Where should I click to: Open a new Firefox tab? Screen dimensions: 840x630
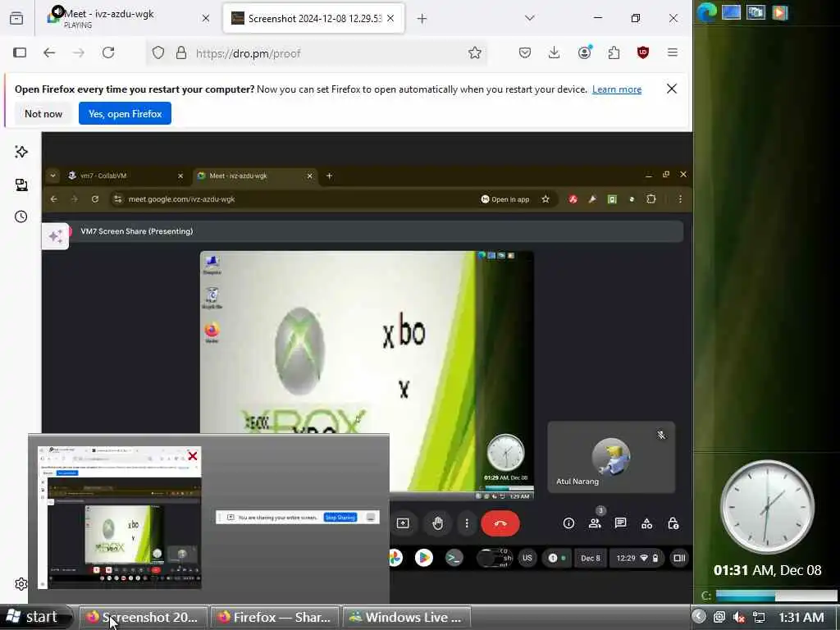(422, 19)
